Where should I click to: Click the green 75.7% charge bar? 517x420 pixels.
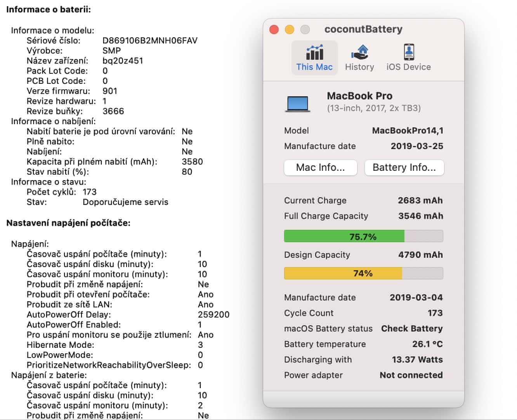pyautogui.click(x=363, y=236)
